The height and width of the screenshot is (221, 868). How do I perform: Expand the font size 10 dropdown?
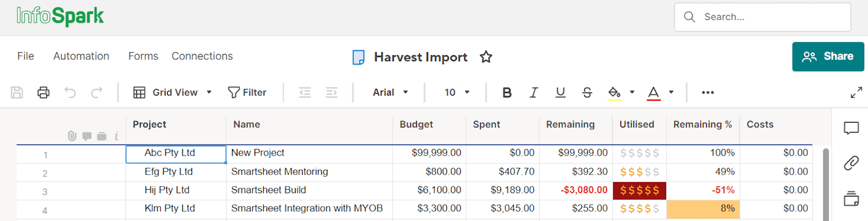coord(456,92)
